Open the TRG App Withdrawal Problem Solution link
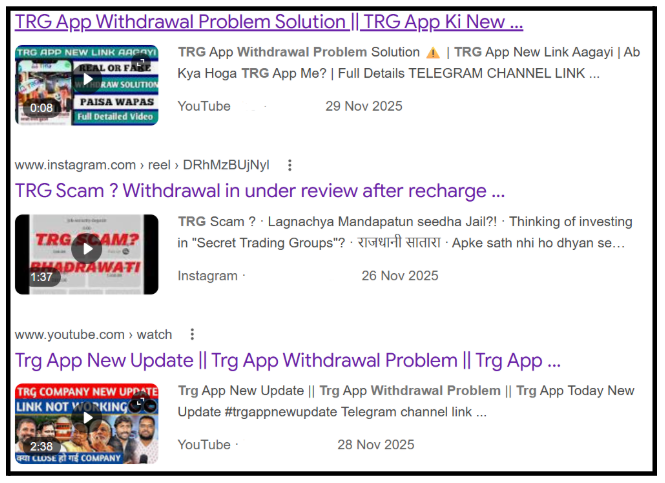This screenshot has height=483, width=665. click(269, 22)
